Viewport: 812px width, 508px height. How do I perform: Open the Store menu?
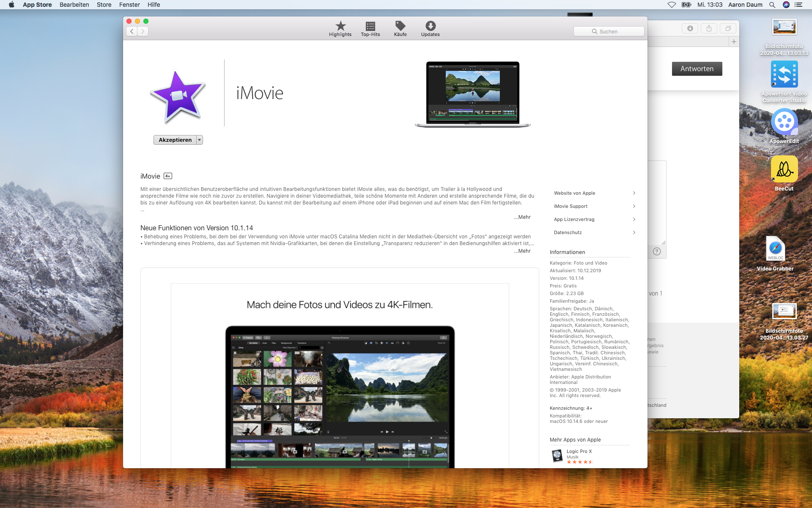(104, 5)
